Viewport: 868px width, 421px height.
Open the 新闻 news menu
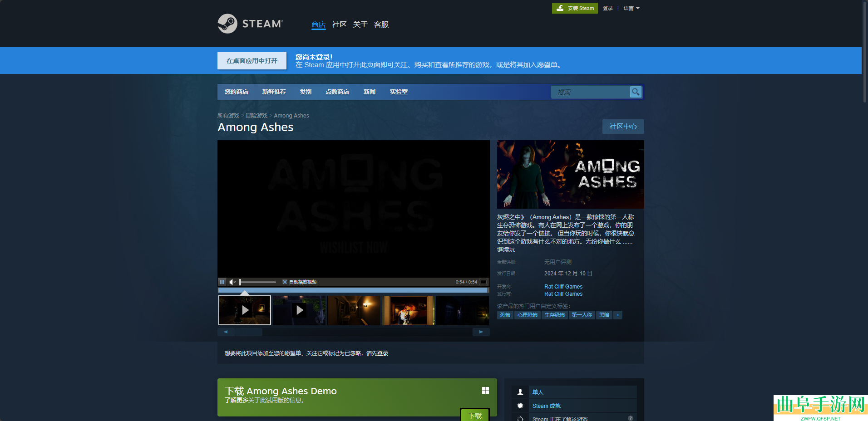370,92
